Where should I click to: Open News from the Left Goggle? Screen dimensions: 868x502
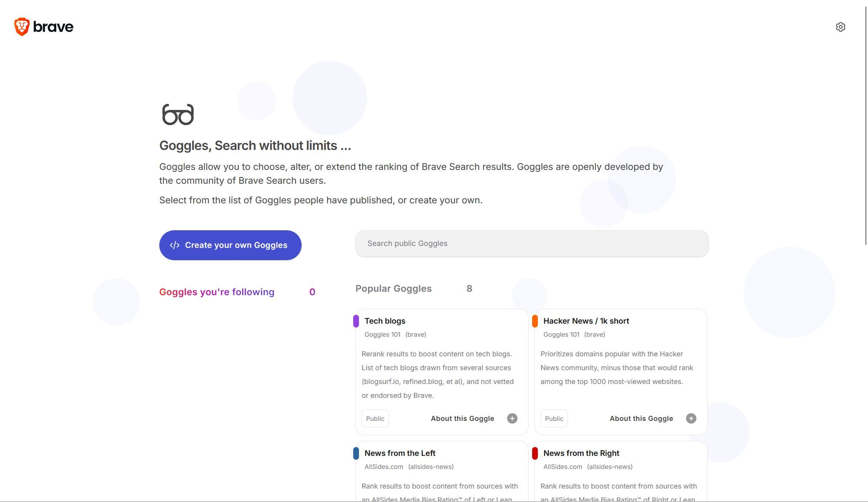[x=400, y=453]
